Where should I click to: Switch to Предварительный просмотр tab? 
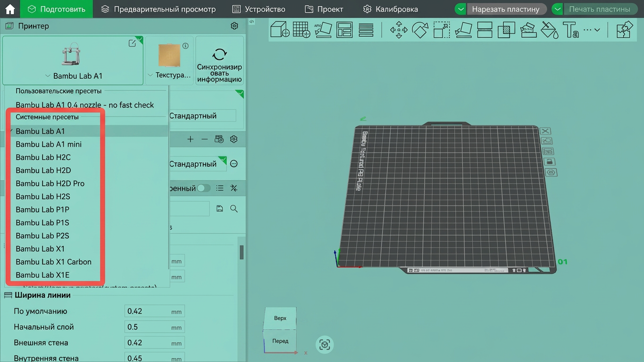pyautogui.click(x=159, y=9)
